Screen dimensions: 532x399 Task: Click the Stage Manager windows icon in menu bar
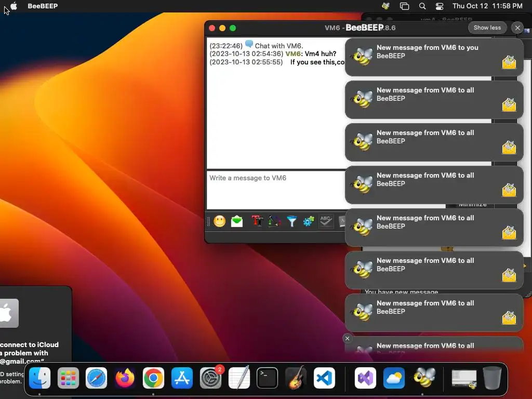[x=404, y=6]
